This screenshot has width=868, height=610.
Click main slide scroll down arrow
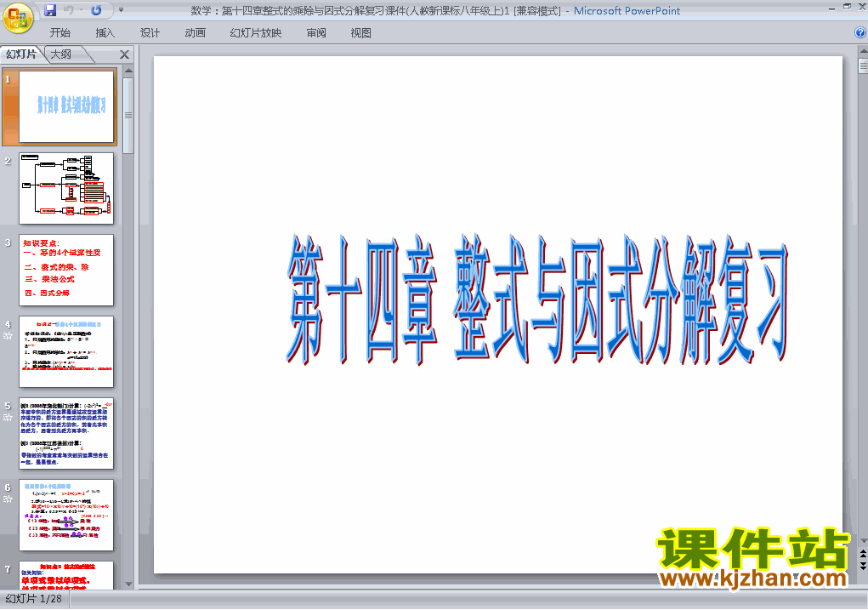click(x=863, y=541)
